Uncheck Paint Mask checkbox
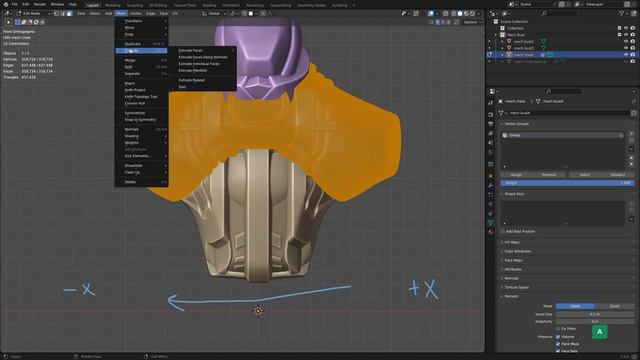Viewport: 640px width, 360px height. [x=558, y=344]
